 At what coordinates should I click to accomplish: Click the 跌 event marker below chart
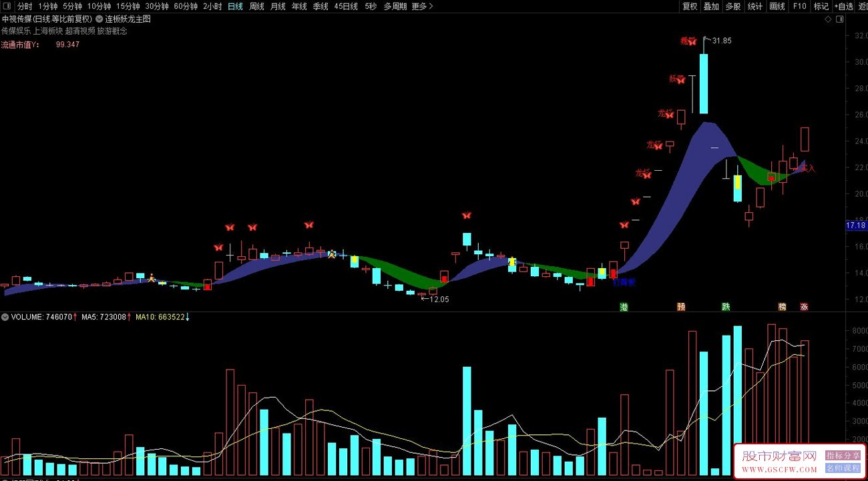(726, 307)
